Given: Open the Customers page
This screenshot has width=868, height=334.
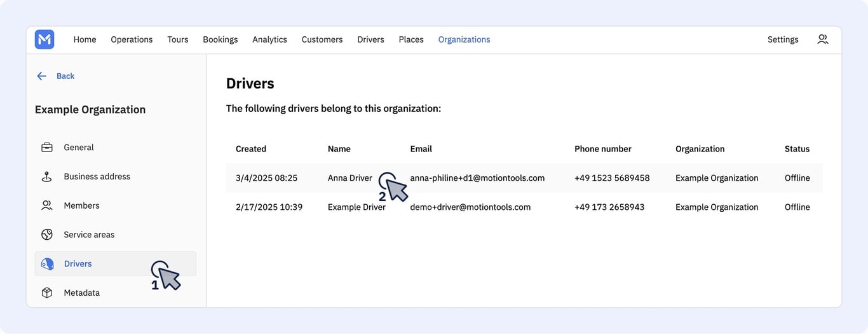Looking at the screenshot, I should coord(322,39).
